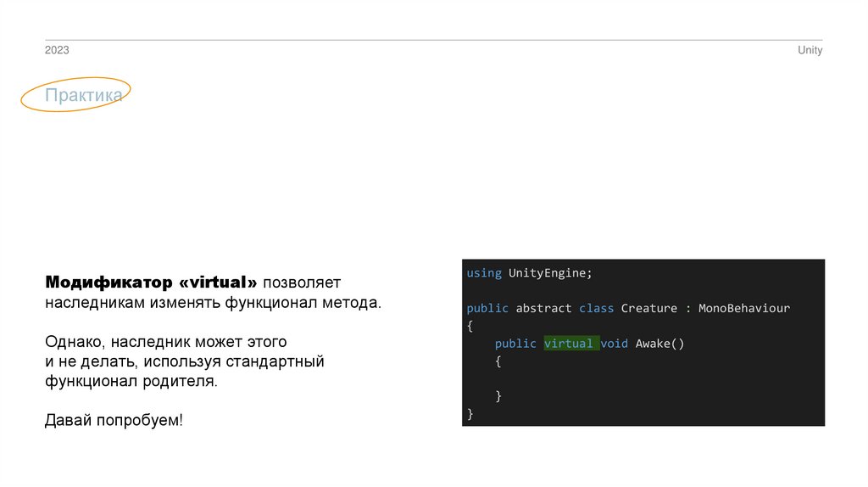Click the "Awake()" method name
Image resolution: width=868 pixels, height=487 pixels.
[x=659, y=344]
